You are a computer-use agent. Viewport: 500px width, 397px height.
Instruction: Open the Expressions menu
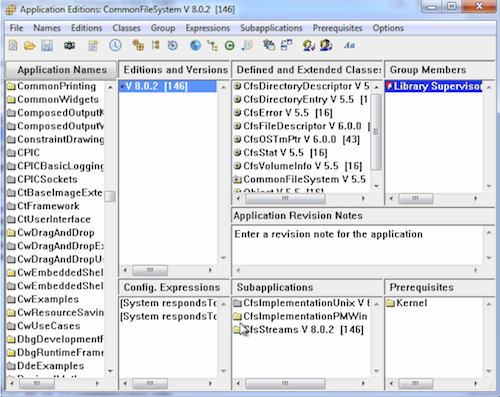pos(208,28)
